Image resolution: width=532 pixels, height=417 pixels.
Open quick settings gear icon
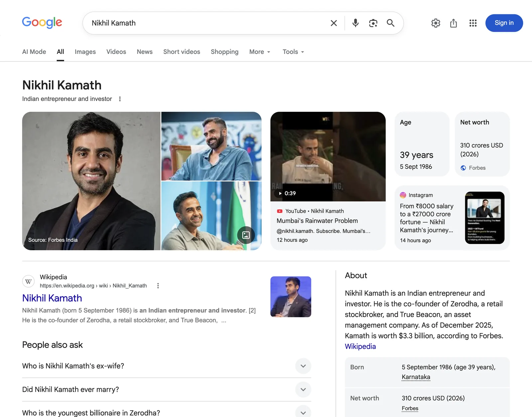point(436,23)
